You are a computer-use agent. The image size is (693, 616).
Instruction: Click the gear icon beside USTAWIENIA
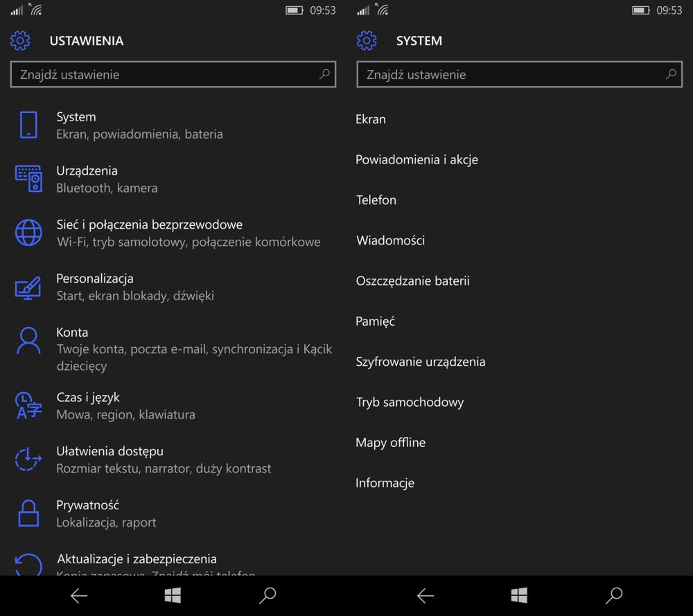coord(20,41)
